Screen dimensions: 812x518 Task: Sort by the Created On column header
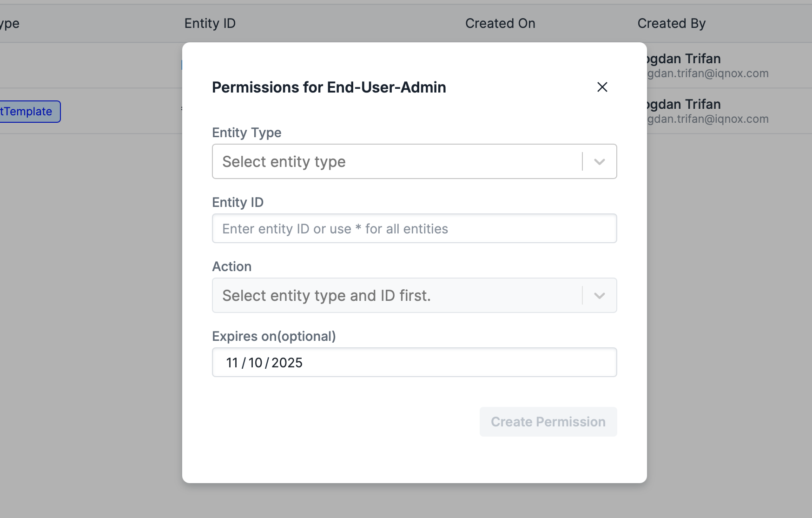(500, 23)
